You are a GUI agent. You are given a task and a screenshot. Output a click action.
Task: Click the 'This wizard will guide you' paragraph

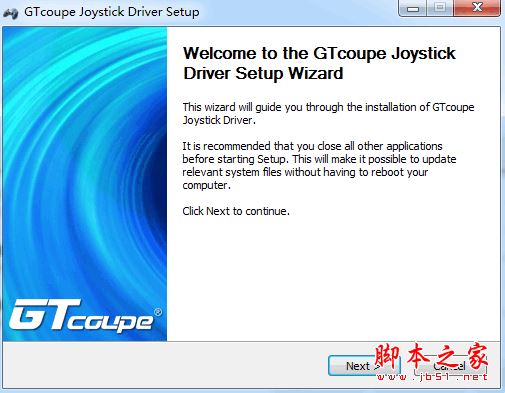point(328,113)
